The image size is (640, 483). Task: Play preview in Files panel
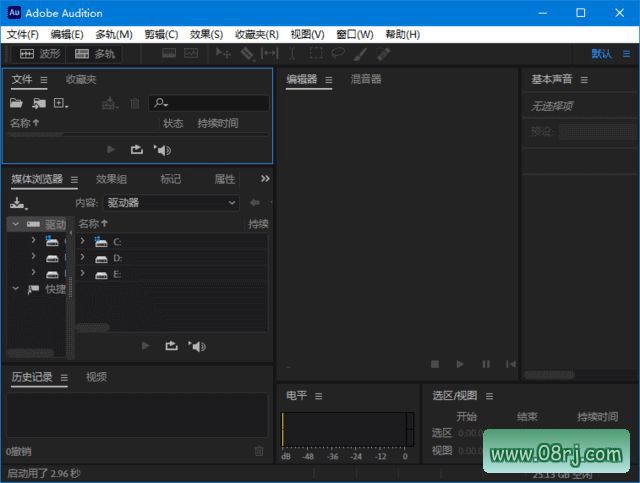[111, 150]
